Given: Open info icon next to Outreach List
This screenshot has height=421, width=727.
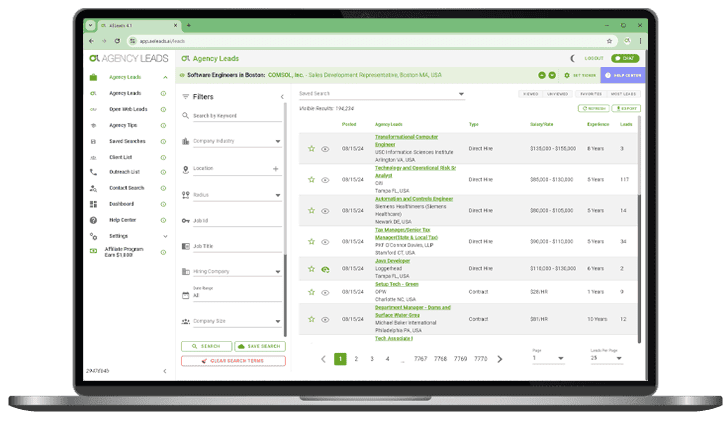Looking at the screenshot, I should (x=163, y=172).
